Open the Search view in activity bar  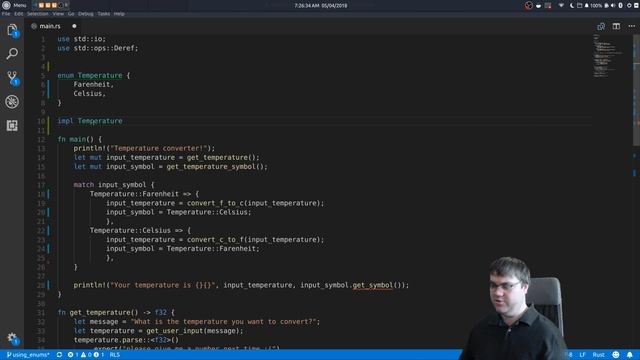(x=12, y=53)
